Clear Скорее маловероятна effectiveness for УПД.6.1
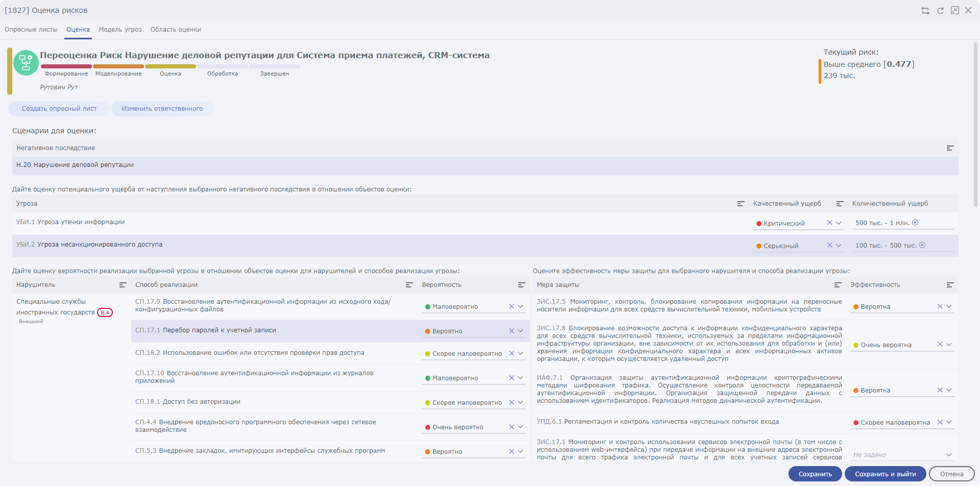The width and height of the screenshot is (980, 486). pyautogui.click(x=940, y=422)
